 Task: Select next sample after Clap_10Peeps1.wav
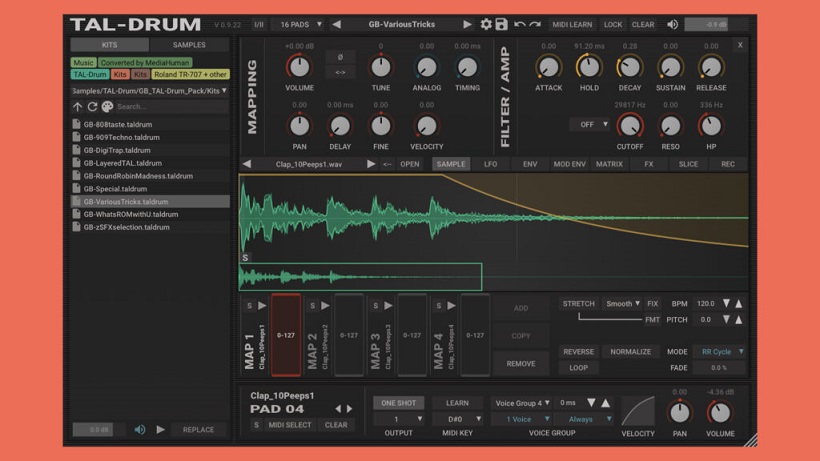[x=371, y=164]
